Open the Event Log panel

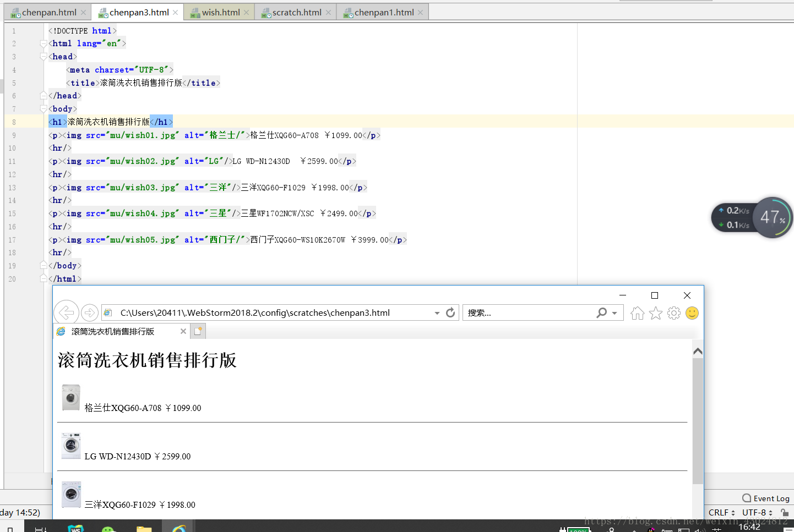[766, 498]
